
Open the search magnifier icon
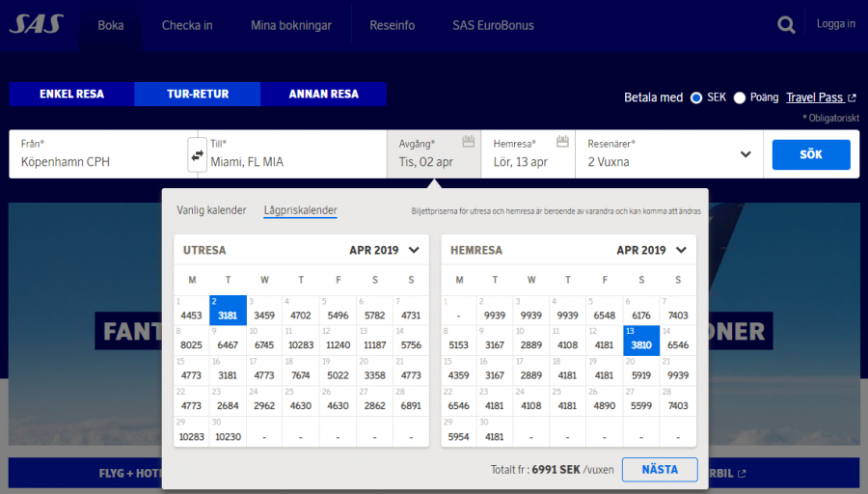pos(787,25)
